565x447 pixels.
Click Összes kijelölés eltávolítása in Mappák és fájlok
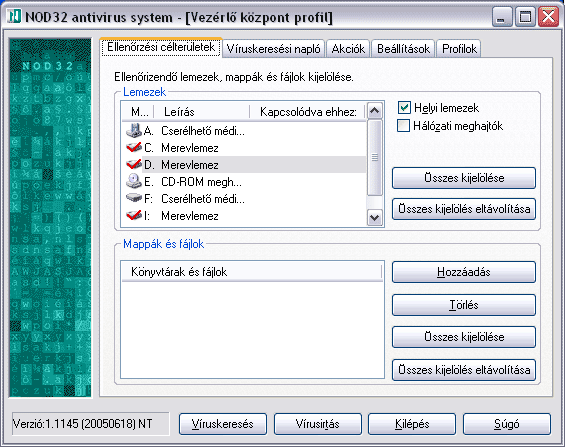point(464,370)
